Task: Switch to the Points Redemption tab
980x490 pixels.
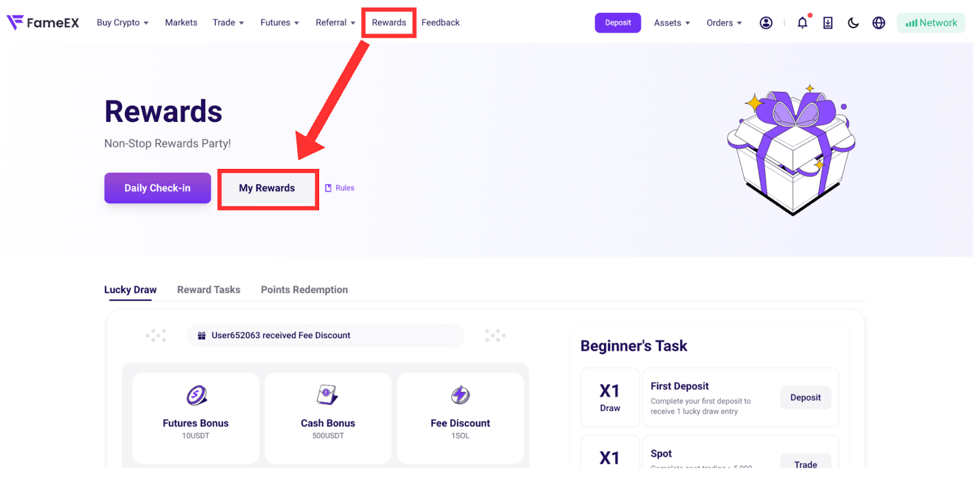Action: tap(304, 290)
